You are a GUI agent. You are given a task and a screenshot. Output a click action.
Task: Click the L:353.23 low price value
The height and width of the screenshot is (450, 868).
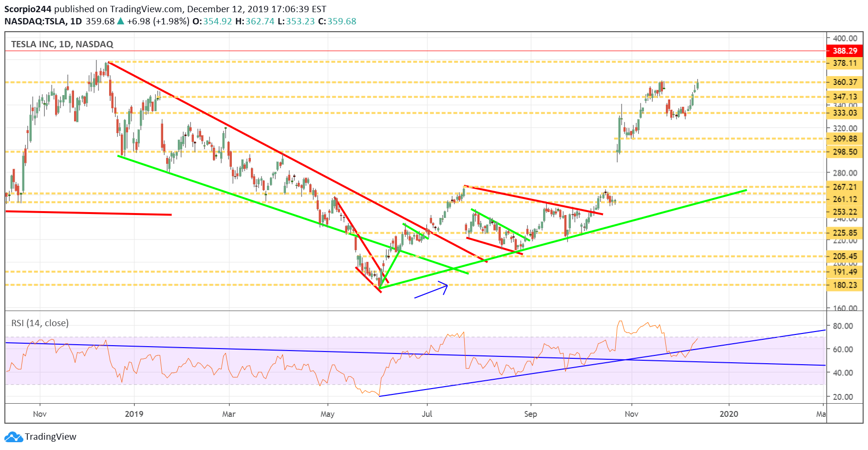(296, 21)
